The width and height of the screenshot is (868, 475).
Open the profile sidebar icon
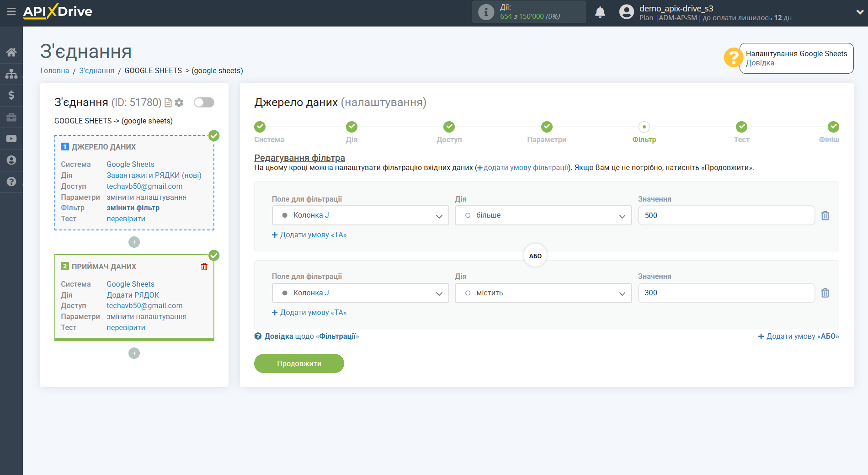(x=11, y=160)
